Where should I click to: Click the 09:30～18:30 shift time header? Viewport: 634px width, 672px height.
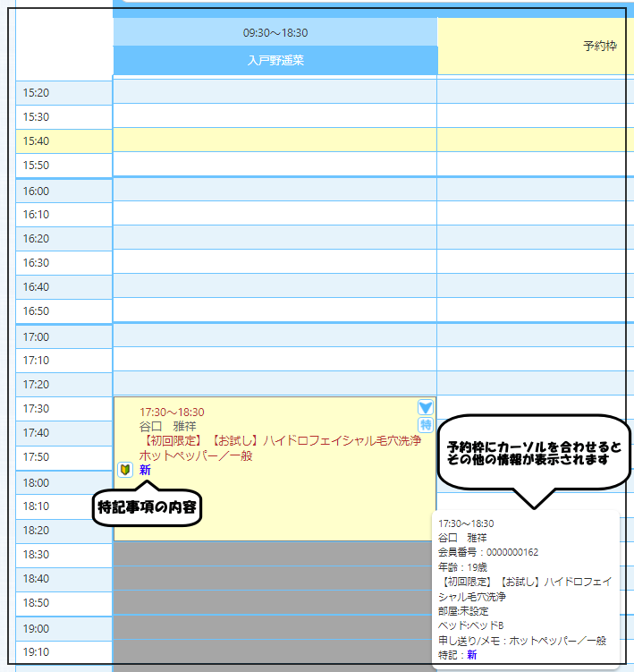click(x=275, y=32)
